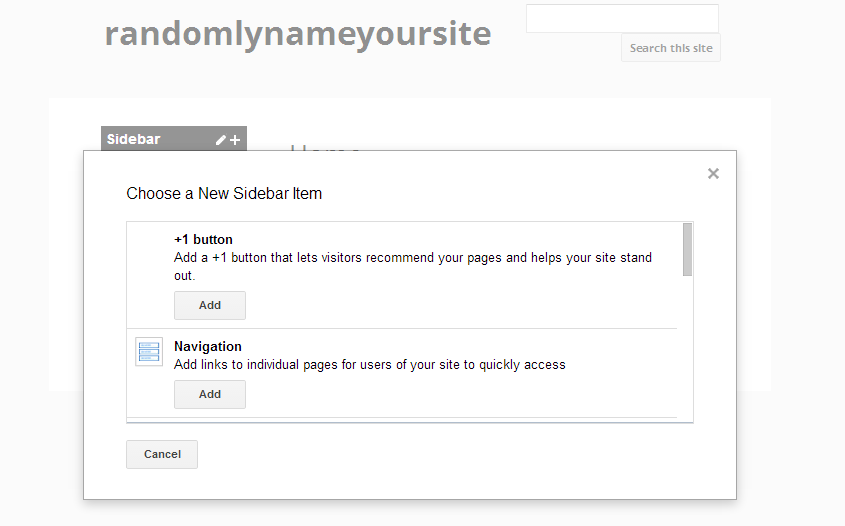Add the Navigation item to sidebar
This screenshot has width=845, height=526.
(x=210, y=395)
